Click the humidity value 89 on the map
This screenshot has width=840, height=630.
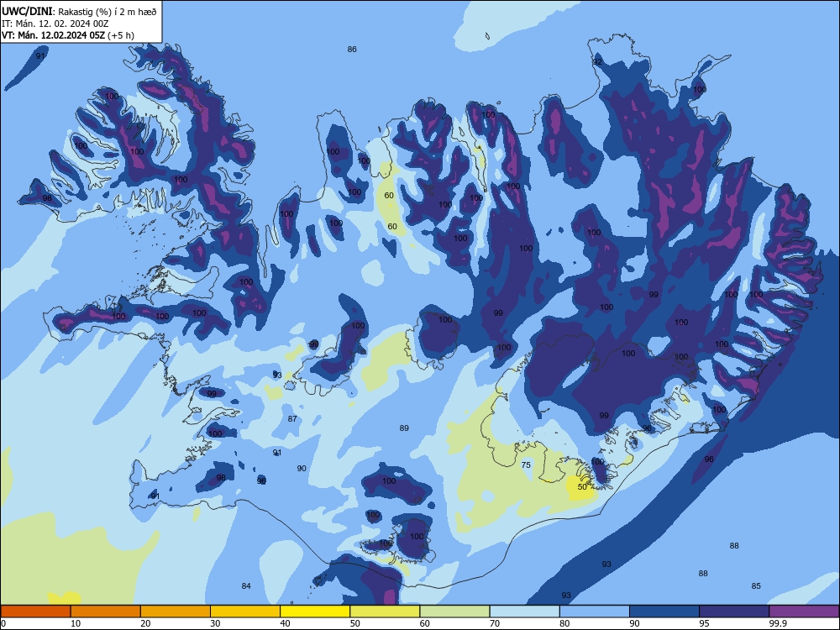[405, 428]
